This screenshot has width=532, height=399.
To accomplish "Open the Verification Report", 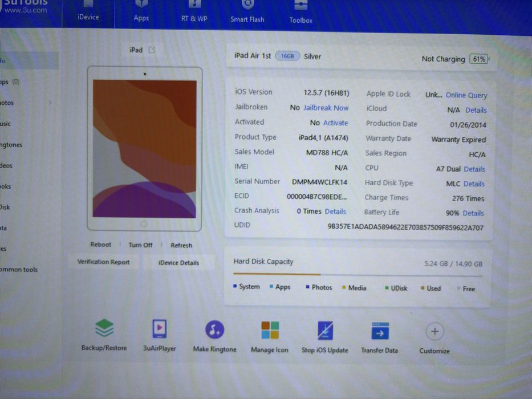I will 103,262.
